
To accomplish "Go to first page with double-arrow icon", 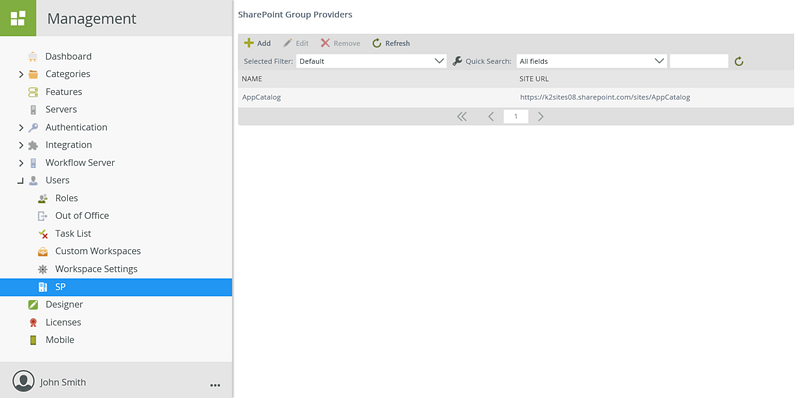I will 462,116.
